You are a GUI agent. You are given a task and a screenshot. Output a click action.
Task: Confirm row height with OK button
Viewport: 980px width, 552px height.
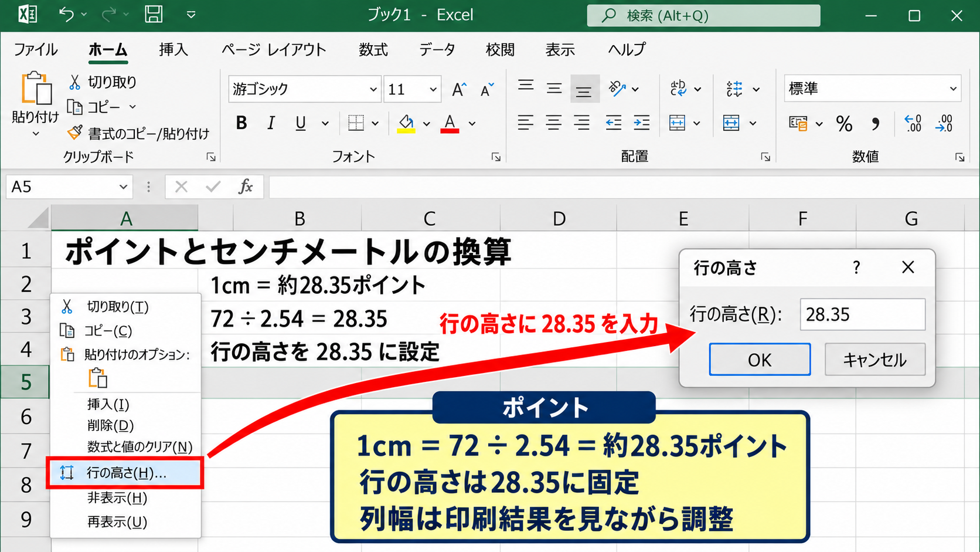[x=760, y=360]
